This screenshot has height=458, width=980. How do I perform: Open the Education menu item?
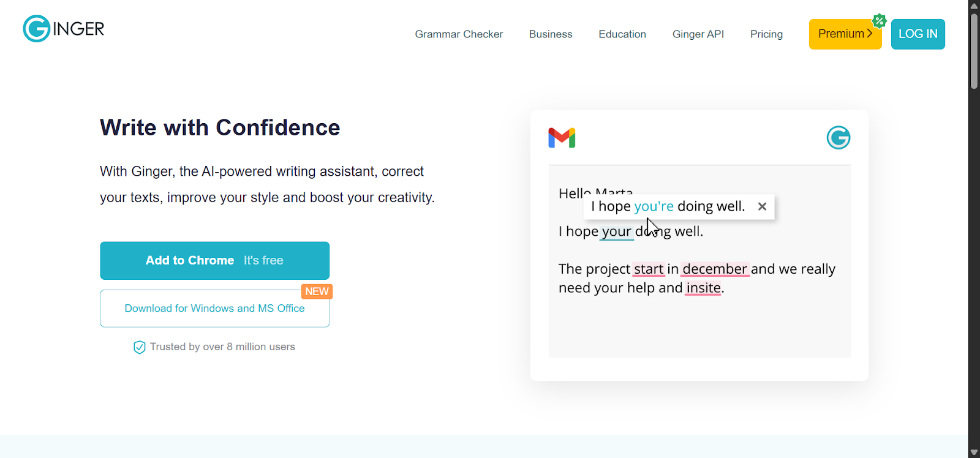click(x=622, y=34)
